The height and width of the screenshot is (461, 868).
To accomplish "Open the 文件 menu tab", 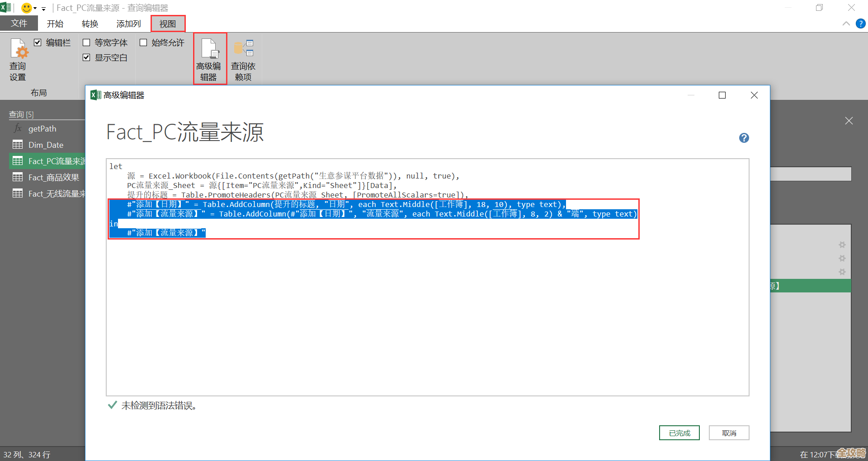I will 19,24.
